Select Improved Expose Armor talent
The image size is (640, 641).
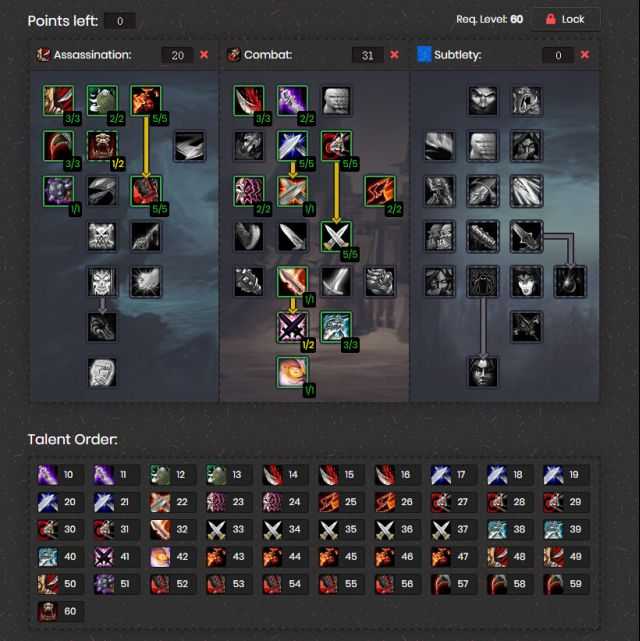(x=102, y=191)
